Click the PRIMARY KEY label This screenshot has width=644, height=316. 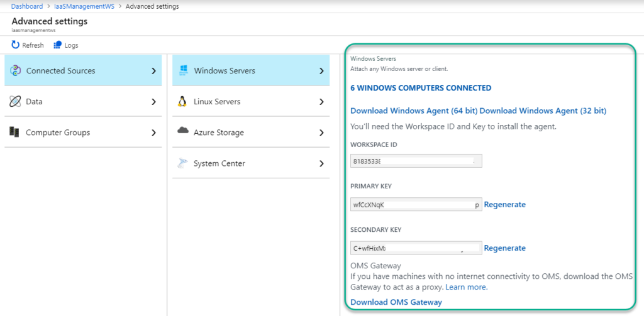pyautogui.click(x=371, y=187)
